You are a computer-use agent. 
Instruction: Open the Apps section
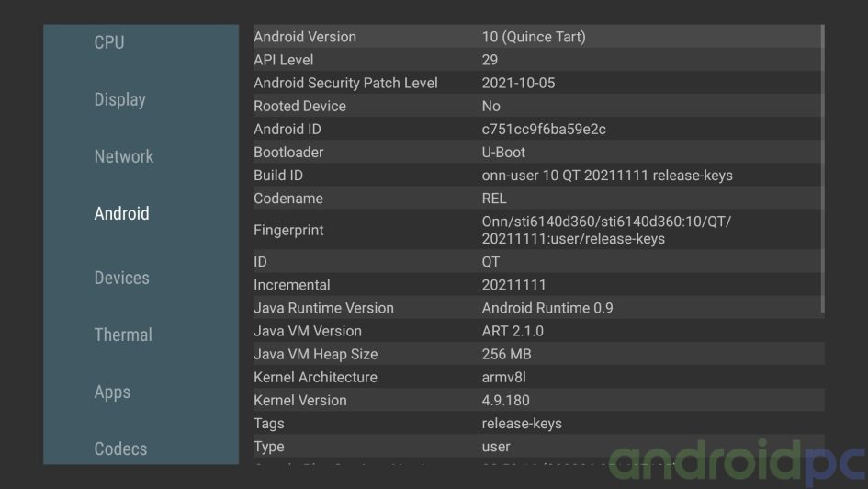[x=112, y=392]
